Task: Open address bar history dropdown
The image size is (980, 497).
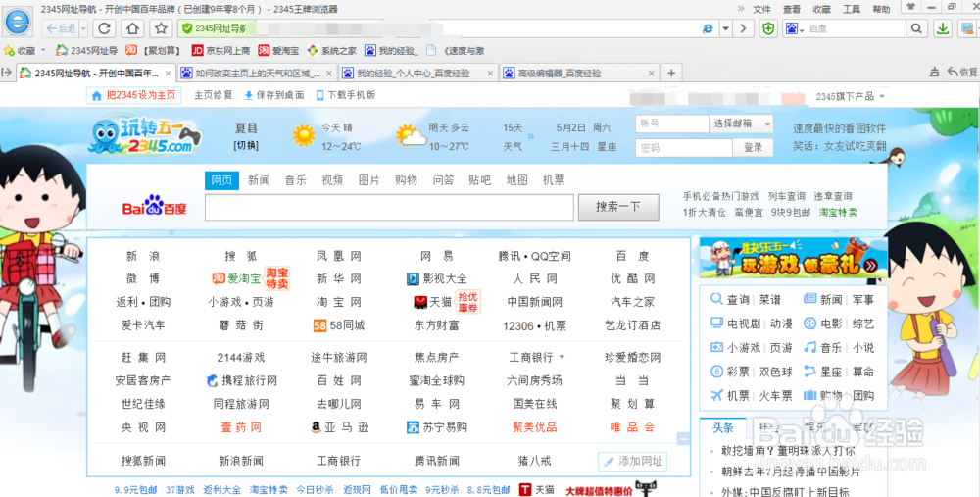Action: 725,28
